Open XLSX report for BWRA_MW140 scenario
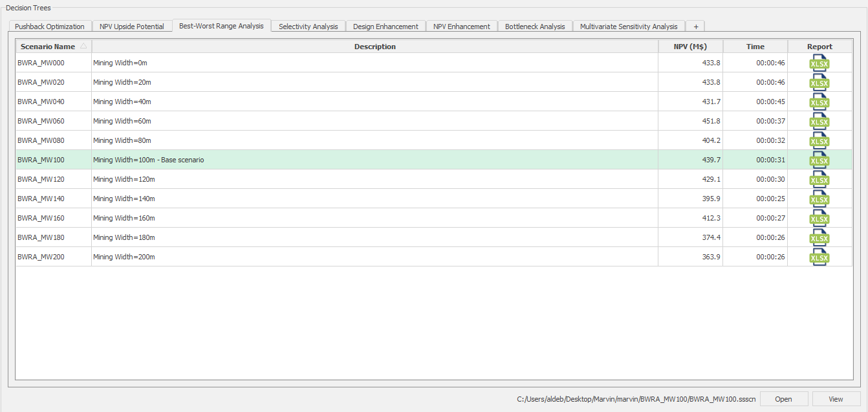Image resolution: width=868 pixels, height=412 pixels. pyautogui.click(x=819, y=199)
